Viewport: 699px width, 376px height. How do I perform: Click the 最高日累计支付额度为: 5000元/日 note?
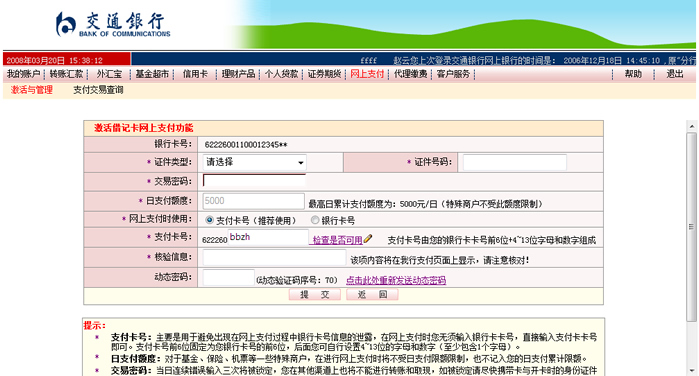pyautogui.click(x=373, y=204)
